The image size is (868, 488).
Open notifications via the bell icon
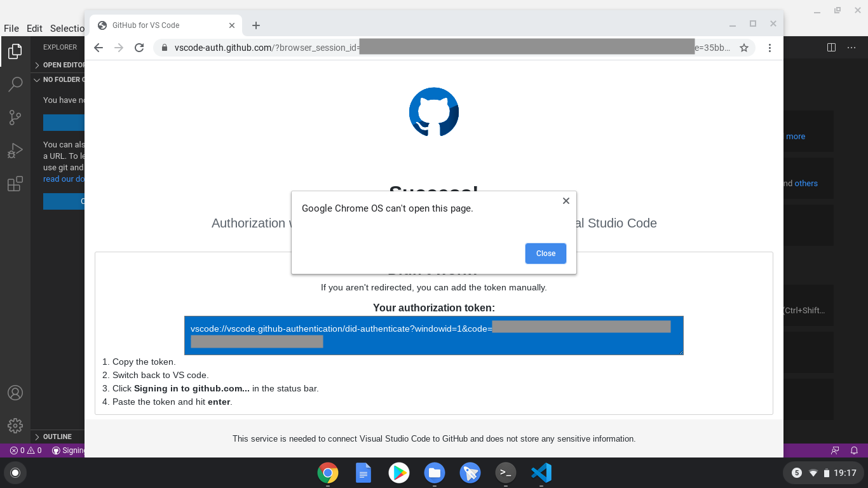(853, 450)
